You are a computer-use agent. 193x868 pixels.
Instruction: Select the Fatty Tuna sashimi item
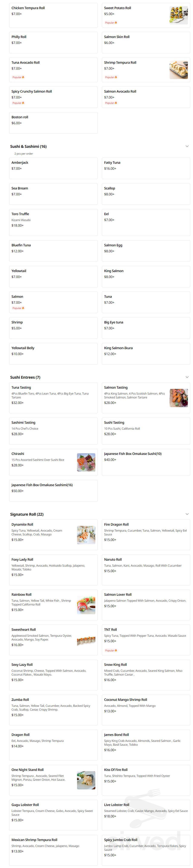click(146, 168)
